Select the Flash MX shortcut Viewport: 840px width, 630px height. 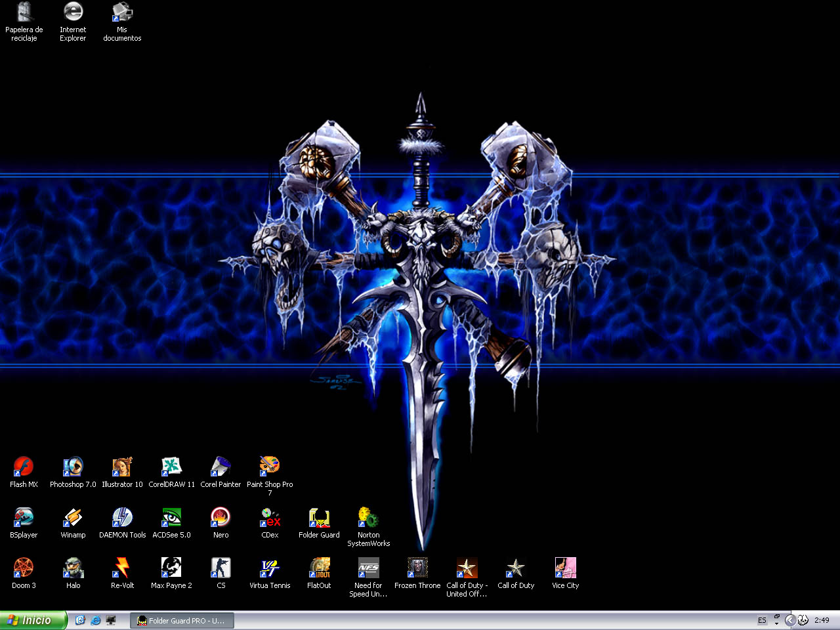point(24,472)
